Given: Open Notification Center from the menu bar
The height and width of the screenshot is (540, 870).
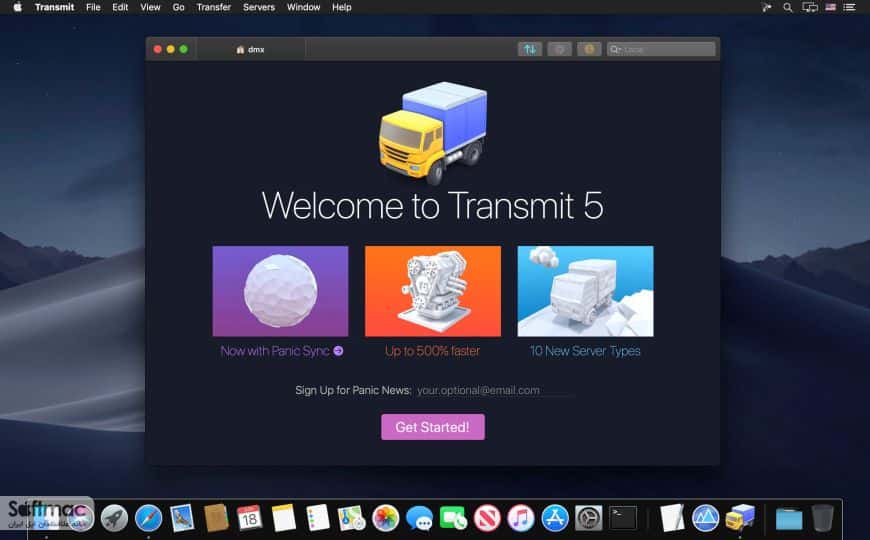Looking at the screenshot, I should pyautogui.click(x=849, y=7).
